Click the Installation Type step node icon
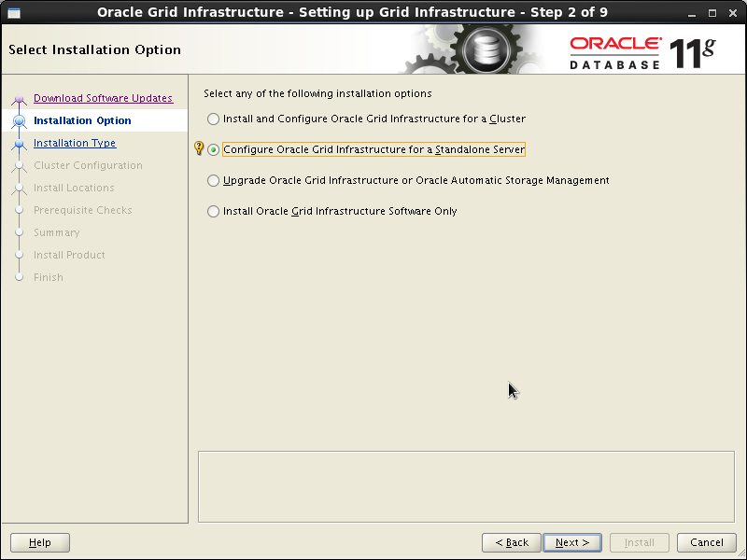747x560 pixels. point(19,144)
